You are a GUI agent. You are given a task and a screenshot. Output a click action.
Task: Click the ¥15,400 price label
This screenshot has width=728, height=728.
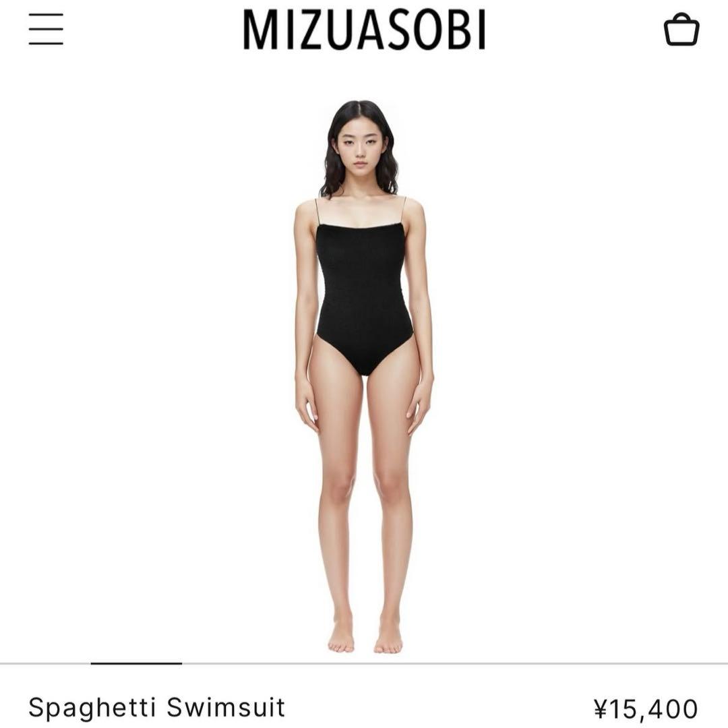(646, 709)
